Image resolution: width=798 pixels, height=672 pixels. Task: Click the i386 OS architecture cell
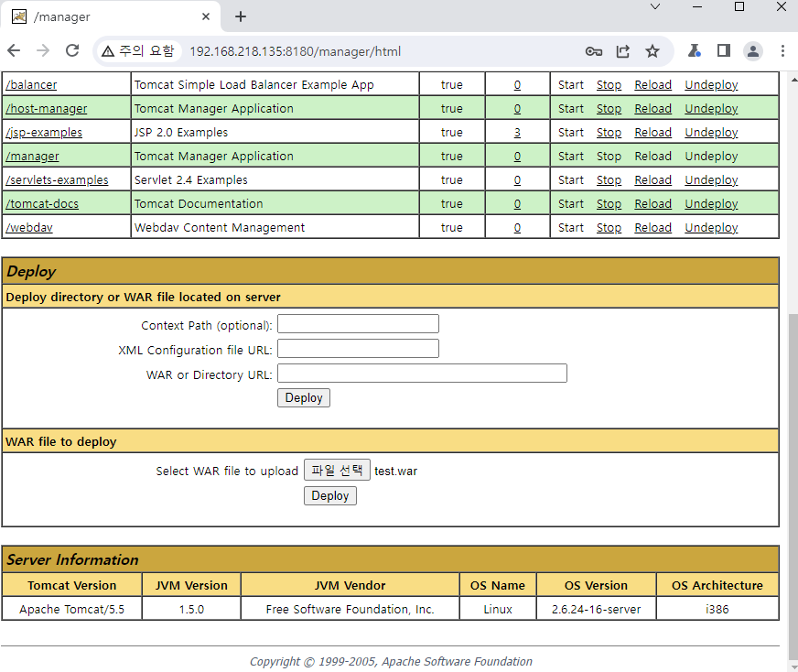coord(717,609)
